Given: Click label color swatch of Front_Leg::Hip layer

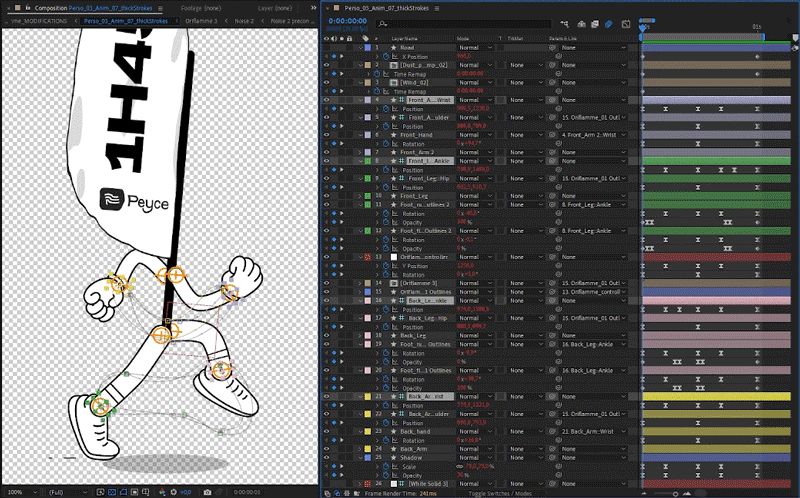Looking at the screenshot, I should coord(367,178).
